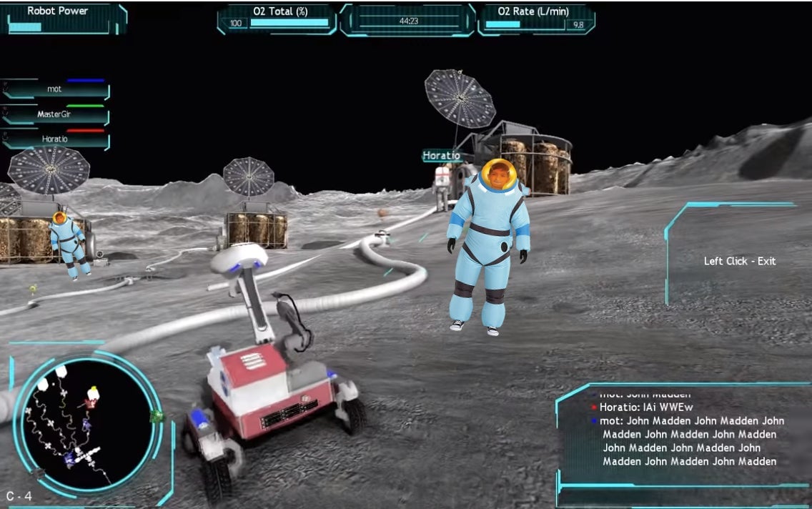Select the mot player entry
The height and width of the screenshot is (509, 812).
[x=55, y=89]
